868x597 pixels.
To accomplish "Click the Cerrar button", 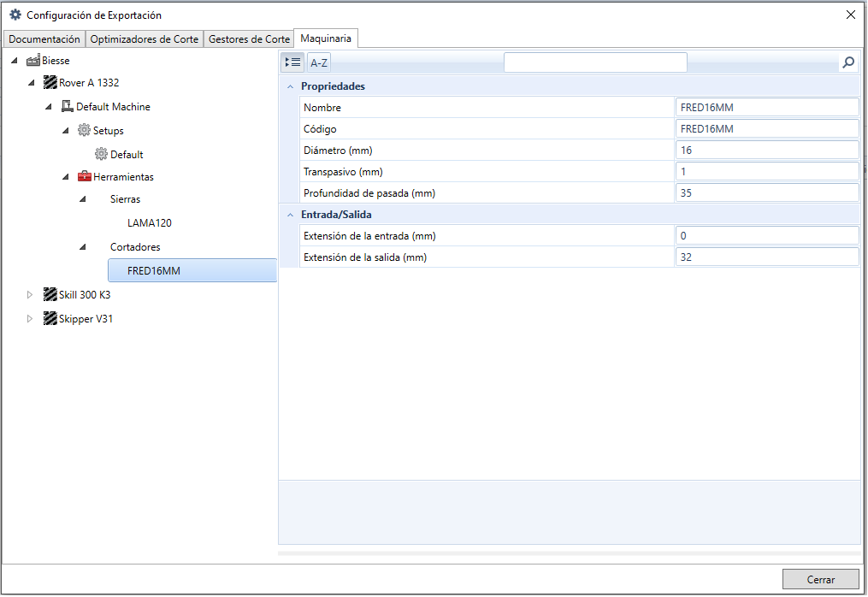I will pos(820,579).
